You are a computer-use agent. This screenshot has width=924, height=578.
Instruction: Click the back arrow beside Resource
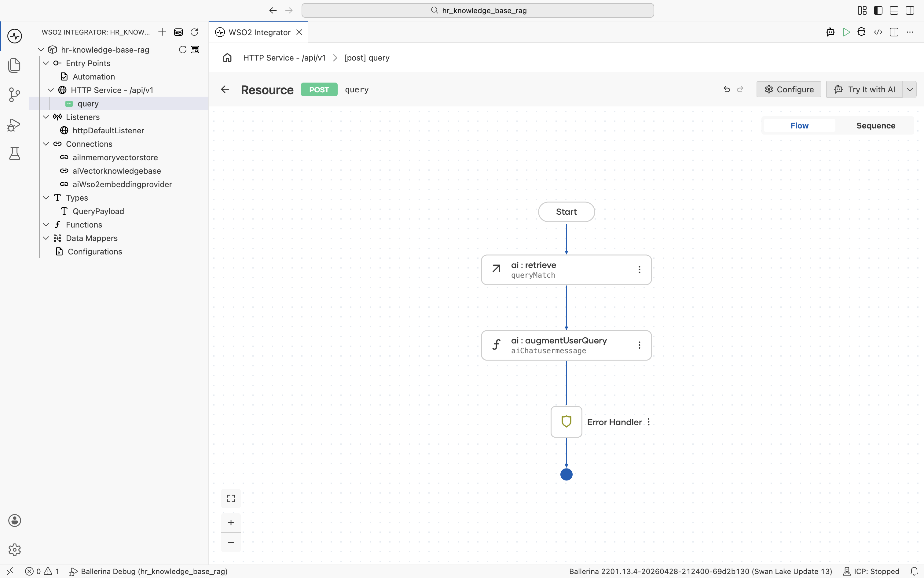[x=225, y=89]
